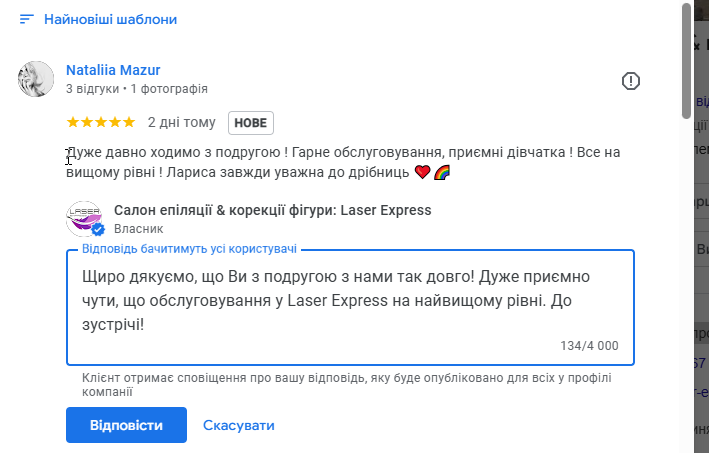Click the red heart emoji in review
The image size is (709, 453).
(422, 172)
